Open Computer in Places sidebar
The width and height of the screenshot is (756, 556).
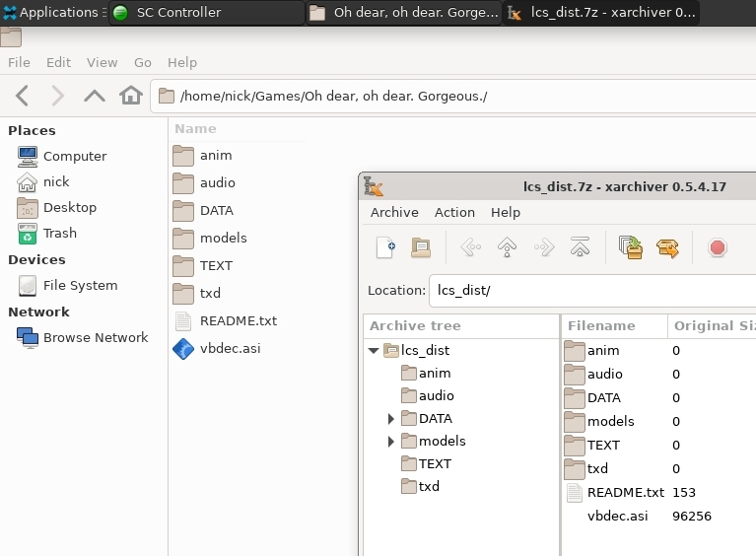pyautogui.click(x=62, y=156)
